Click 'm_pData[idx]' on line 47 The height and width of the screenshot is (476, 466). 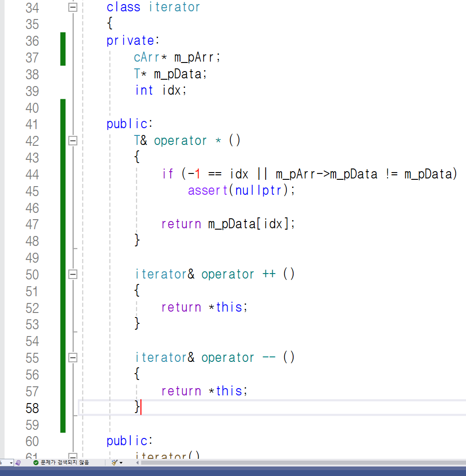coord(248,224)
